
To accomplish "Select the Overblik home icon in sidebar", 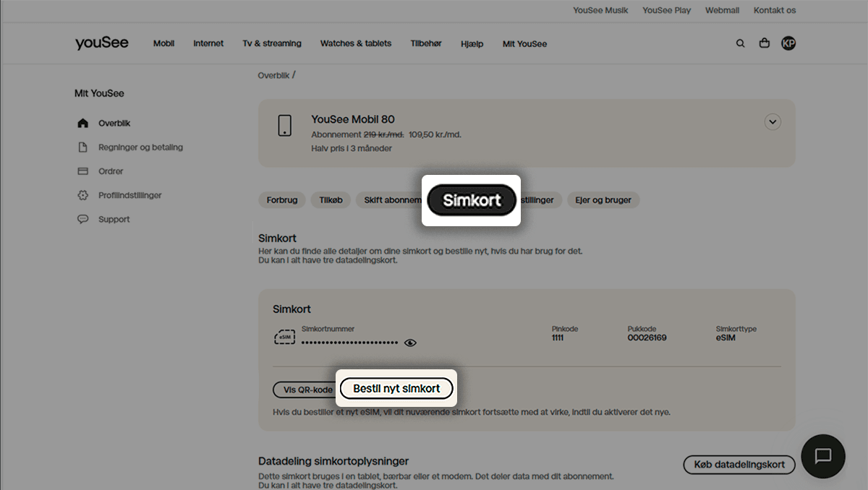I will point(83,123).
